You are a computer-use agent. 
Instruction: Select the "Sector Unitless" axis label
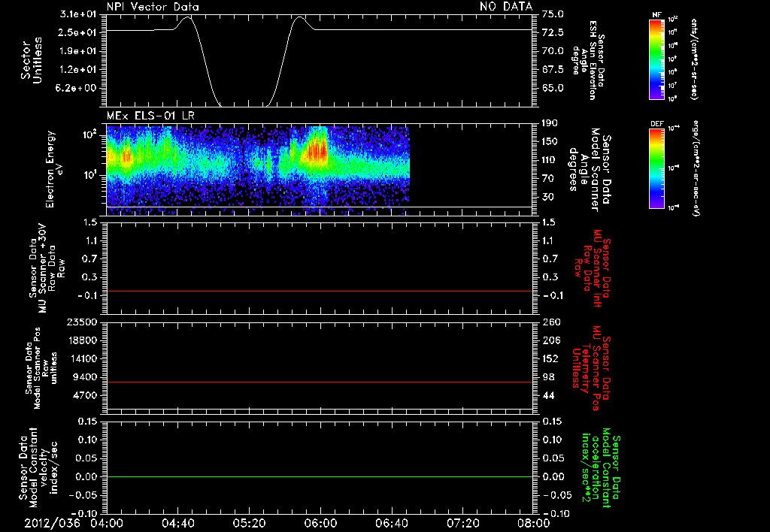32,60
